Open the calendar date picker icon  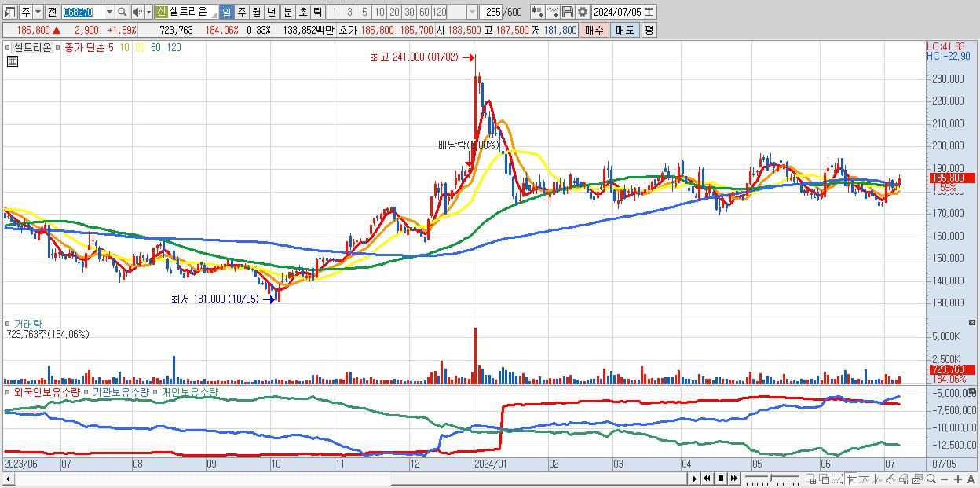tap(649, 12)
